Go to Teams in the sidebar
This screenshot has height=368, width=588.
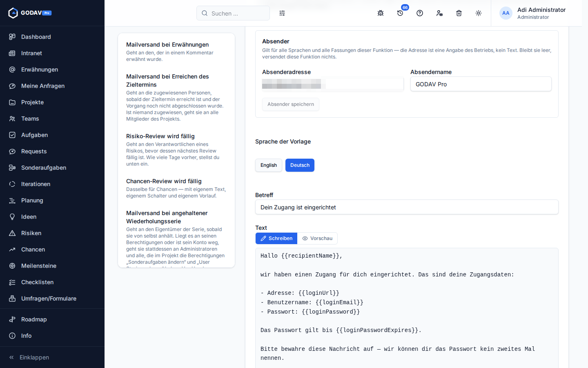52,119
